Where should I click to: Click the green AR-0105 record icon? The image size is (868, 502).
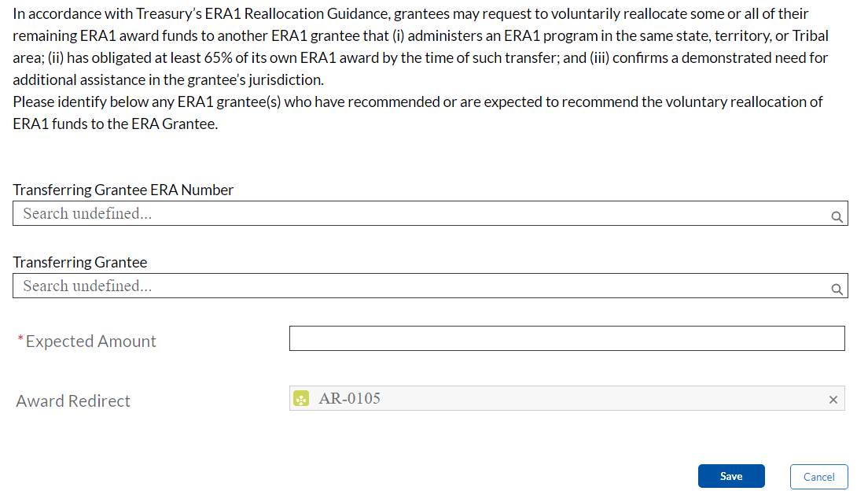[300, 400]
